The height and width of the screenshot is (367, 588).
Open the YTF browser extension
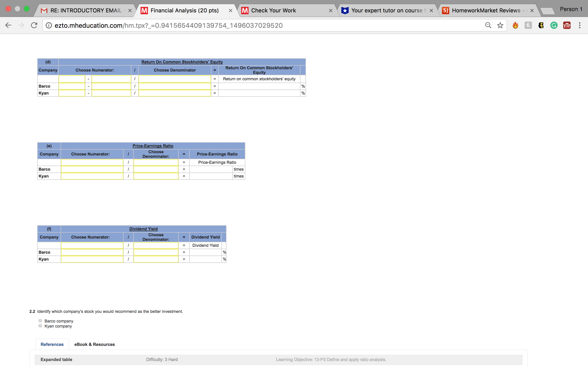(x=567, y=25)
